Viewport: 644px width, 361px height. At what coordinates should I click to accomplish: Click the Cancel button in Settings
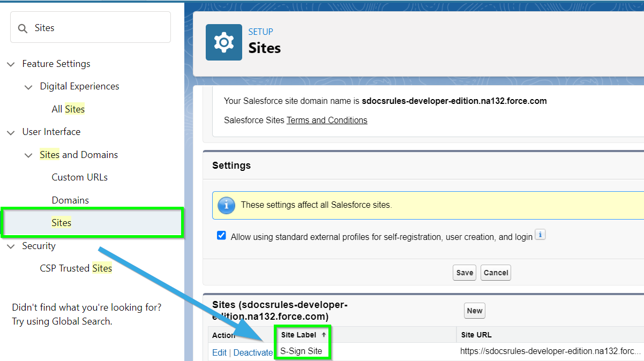496,273
